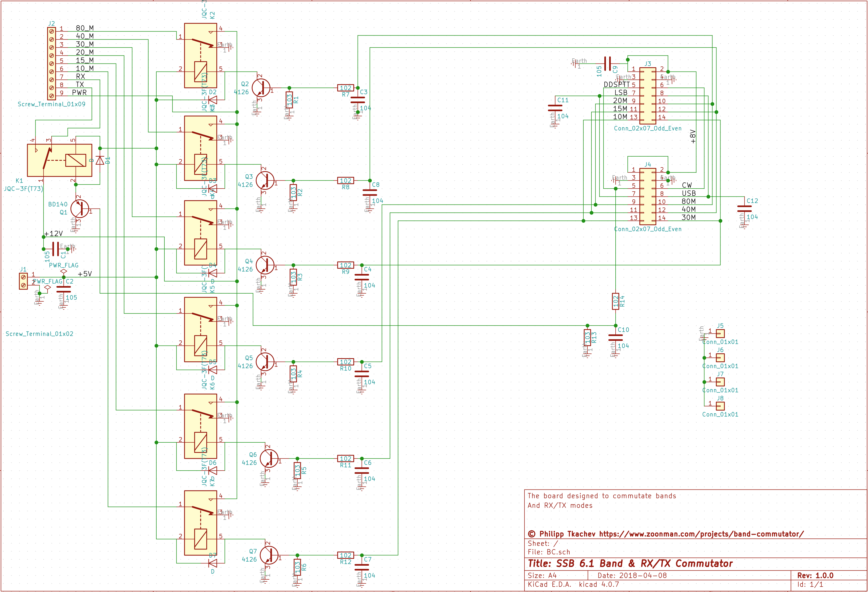Click the PWR_FLAG symbol above +5V
The image size is (868, 592).
[x=63, y=270]
